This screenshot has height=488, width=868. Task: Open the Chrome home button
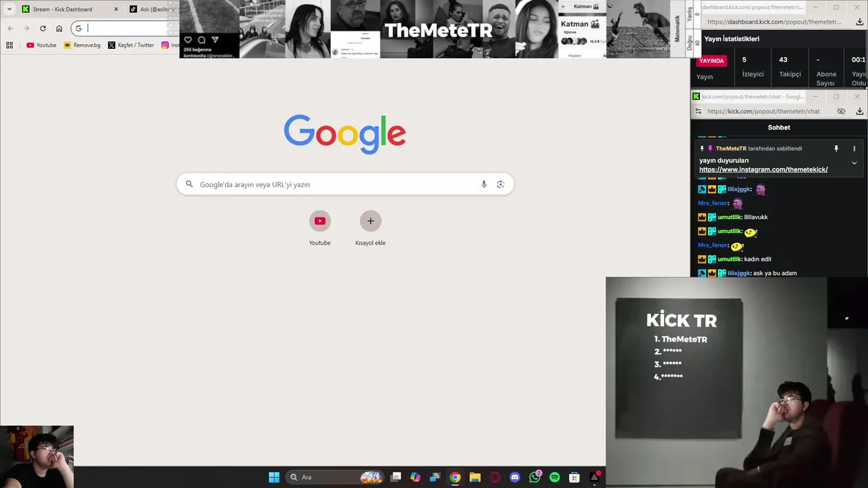(59, 28)
